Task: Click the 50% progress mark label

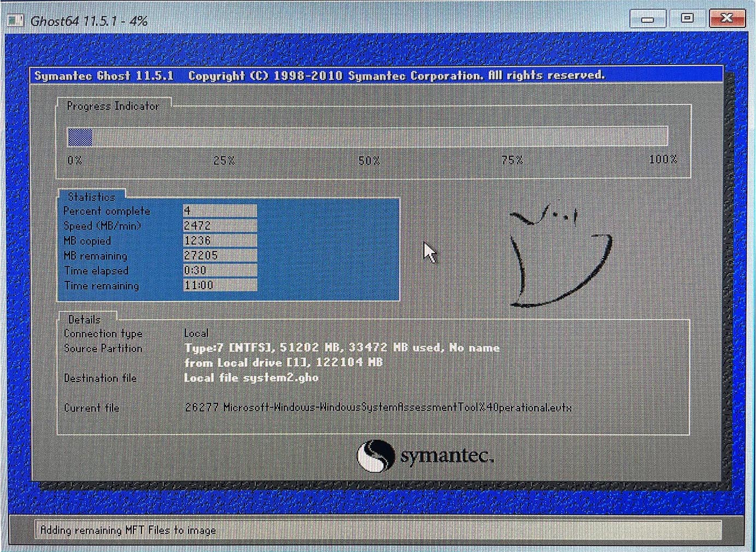Action: point(369,161)
